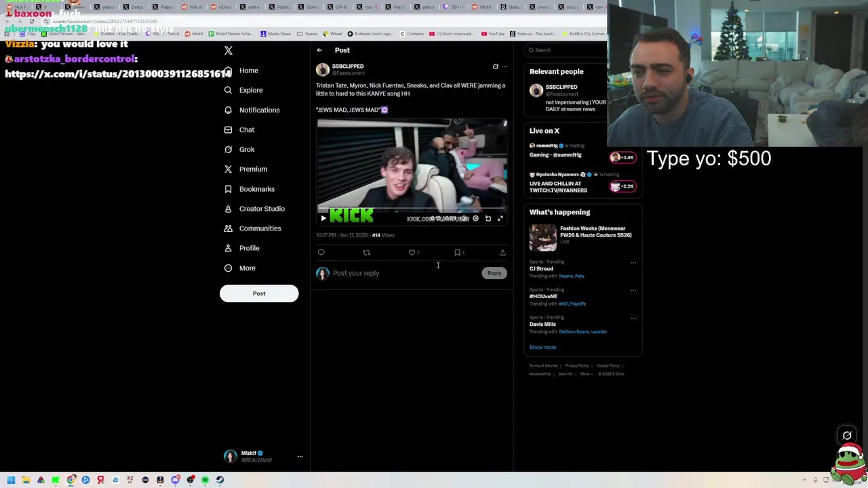Open Media Share bookmark

[x=275, y=34]
